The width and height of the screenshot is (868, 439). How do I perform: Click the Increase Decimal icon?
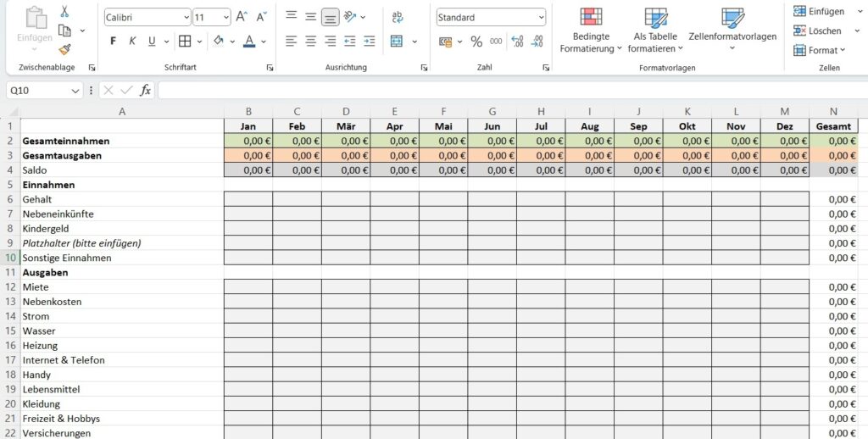point(517,42)
